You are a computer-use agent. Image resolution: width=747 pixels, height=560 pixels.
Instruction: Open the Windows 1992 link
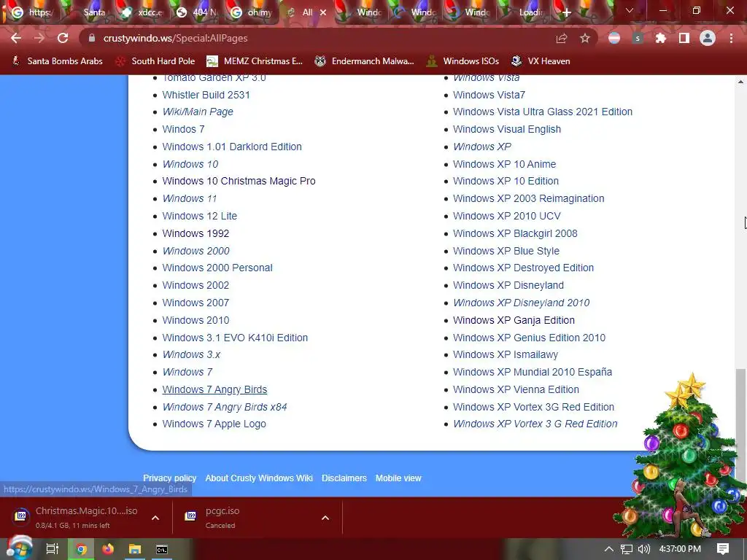pos(196,233)
